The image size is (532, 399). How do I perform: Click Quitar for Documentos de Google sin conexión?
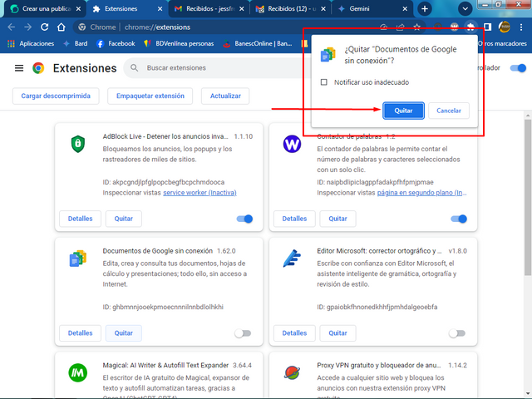124,333
